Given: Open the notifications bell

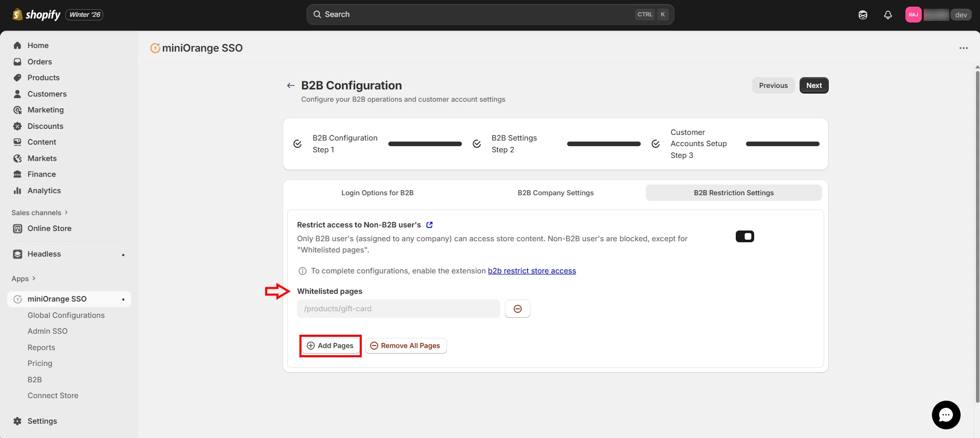Looking at the screenshot, I should (888, 15).
